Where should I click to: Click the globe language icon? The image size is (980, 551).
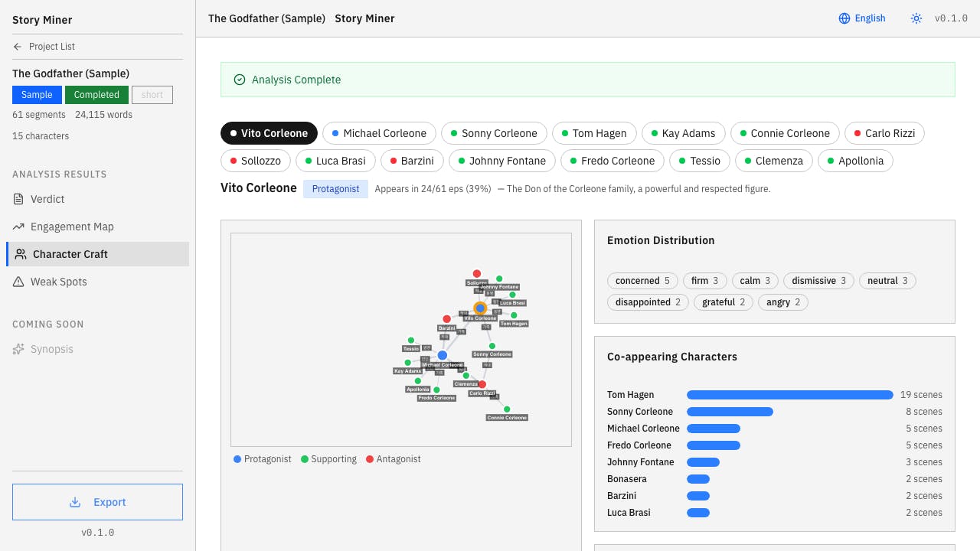click(x=844, y=18)
